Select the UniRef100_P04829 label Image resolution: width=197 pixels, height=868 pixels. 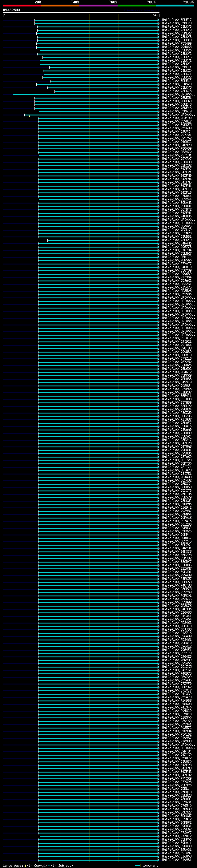point(176,711)
